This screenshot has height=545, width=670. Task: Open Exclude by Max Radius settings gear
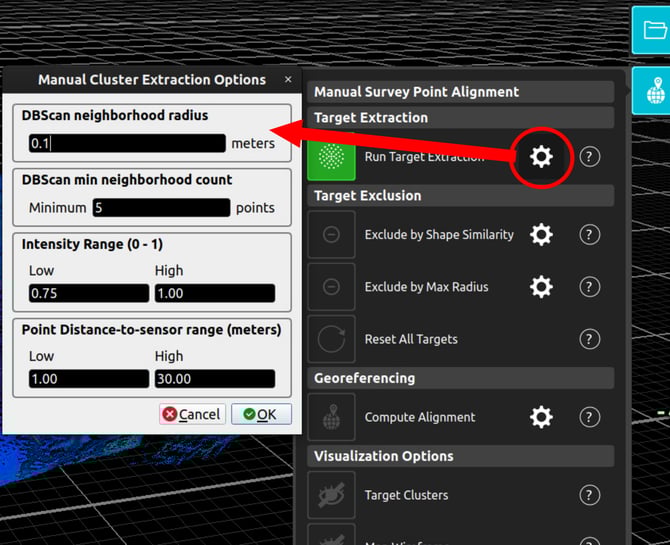tap(541, 287)
